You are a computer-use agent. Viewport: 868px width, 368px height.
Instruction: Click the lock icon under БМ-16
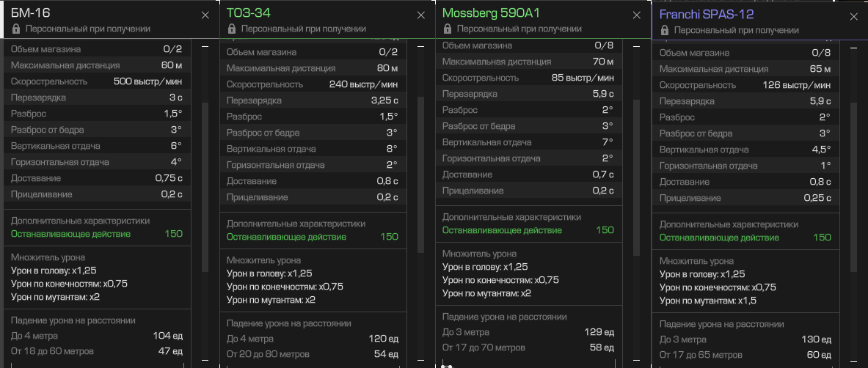point(15,29)
